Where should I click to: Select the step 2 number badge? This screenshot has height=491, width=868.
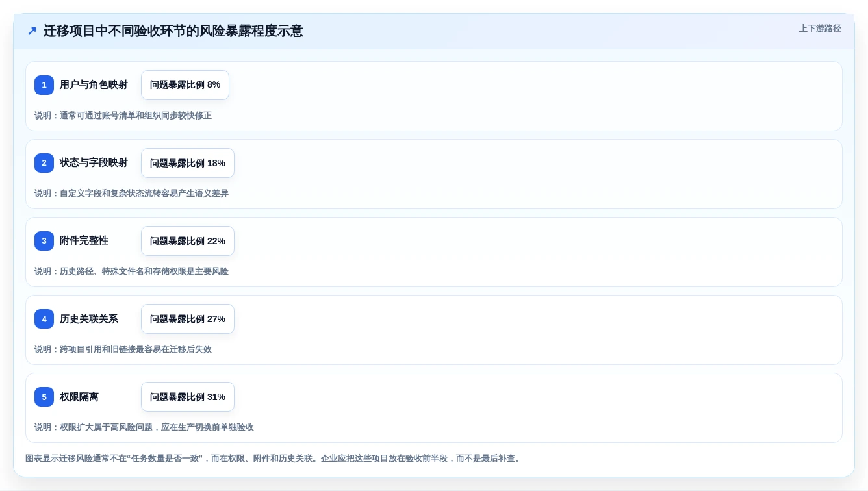[x=44, y=163]
